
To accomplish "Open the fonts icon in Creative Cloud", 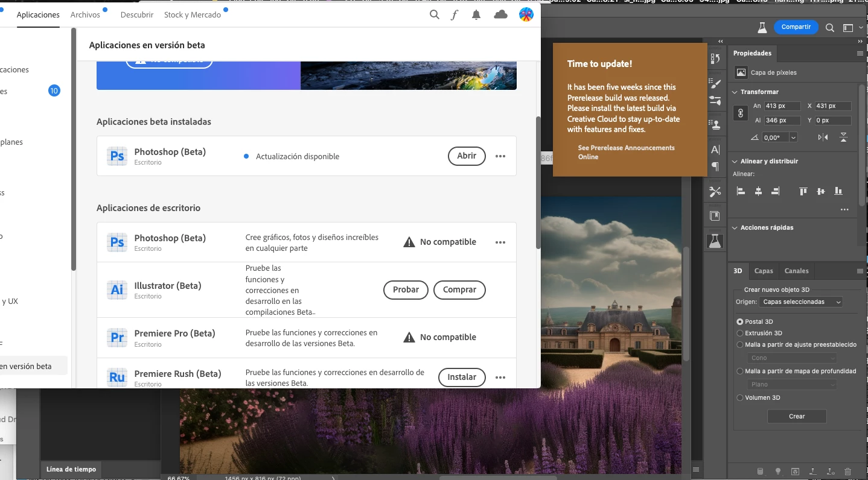I will 455,15.
